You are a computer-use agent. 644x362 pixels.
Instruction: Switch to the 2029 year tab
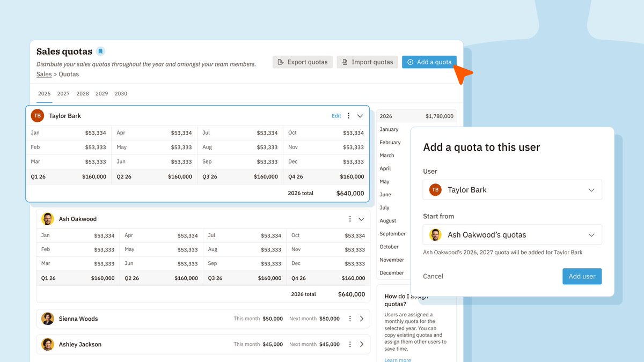point(102,93)
